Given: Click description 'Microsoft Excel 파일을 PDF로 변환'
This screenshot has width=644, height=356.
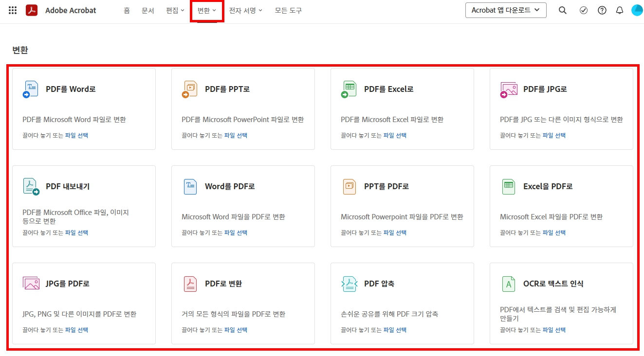Looking at the screenshot, I should pos(551,217).
